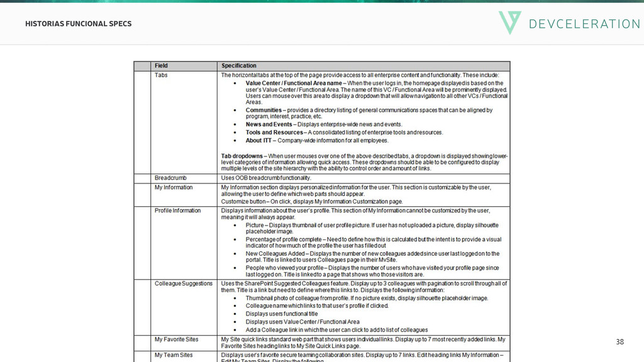This screenshot has height=362, width=644.
Task: Click the 'New Colleagues Added' bullet
Action: coord(372,257)
